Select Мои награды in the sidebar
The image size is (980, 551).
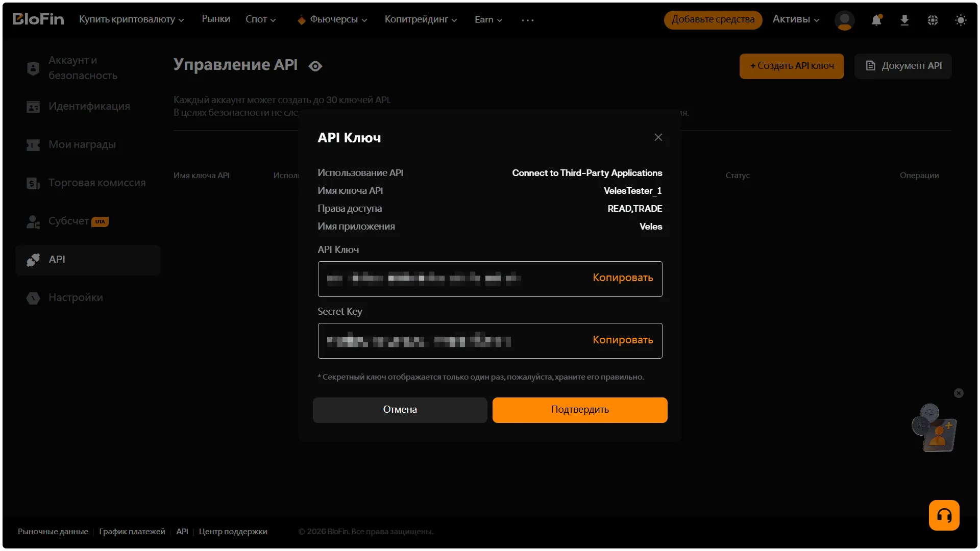pyautogui.click(x=82, y=144)
